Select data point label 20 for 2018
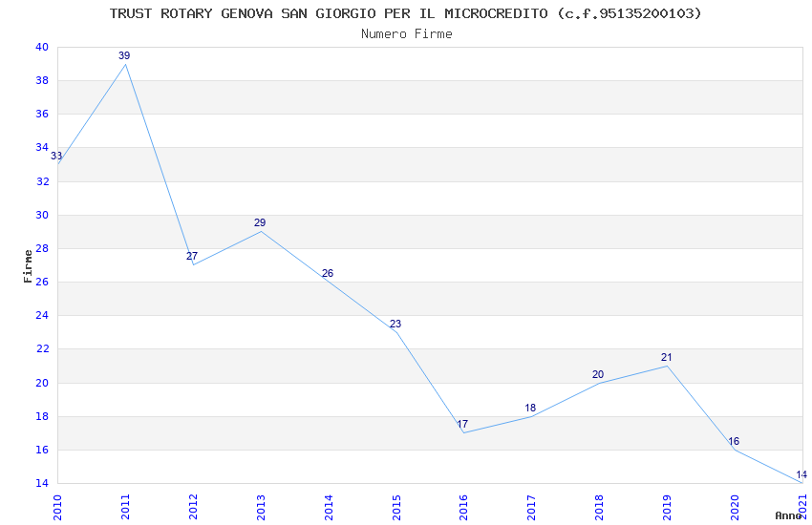The image size is (812, 525). click(598, 374)
